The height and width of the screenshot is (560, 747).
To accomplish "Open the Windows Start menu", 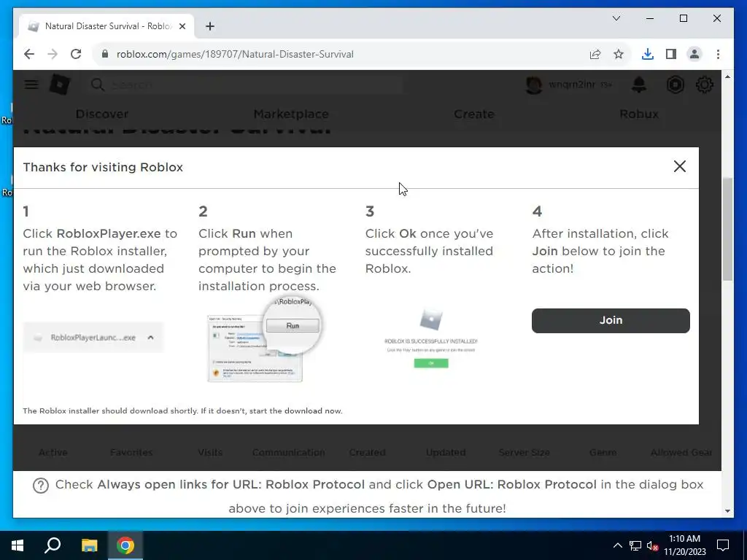I will pos(18,545).
